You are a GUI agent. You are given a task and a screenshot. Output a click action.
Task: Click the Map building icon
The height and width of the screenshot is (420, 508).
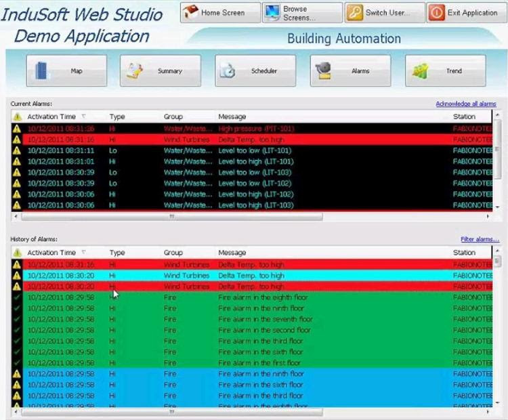pos(41,70)
